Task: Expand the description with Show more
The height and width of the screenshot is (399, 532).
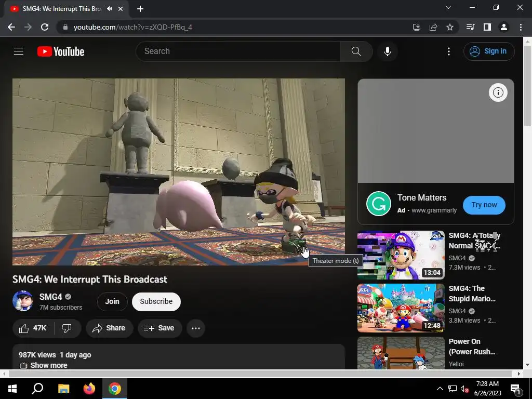Action: pyautogui.click(x=49, y=365)
